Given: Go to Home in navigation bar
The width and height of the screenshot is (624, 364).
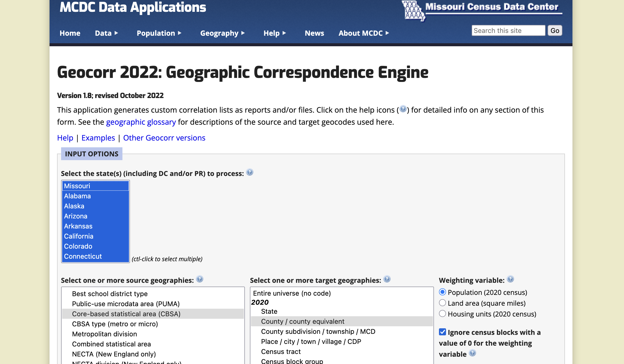Looking at the screenshot, I should click(x=70, y=33).
